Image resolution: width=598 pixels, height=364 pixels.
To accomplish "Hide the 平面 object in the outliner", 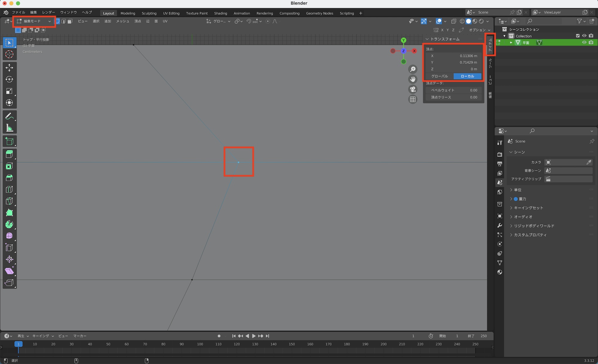I will 584,42.
